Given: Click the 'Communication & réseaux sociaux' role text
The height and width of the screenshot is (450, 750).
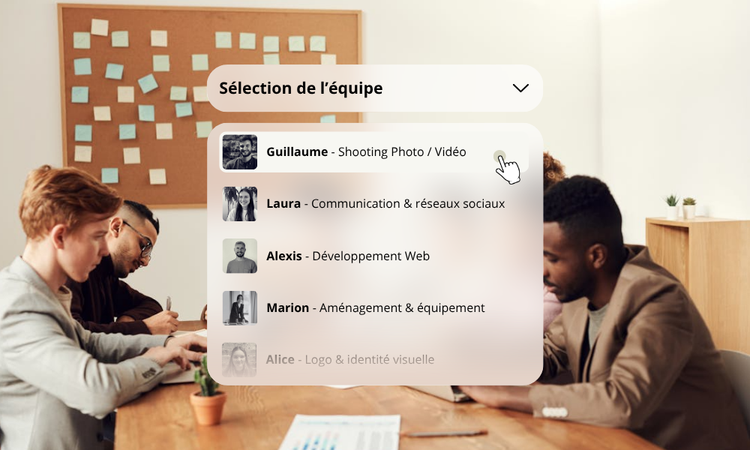Looking at the screenshot, I should [x=408, y=204].
